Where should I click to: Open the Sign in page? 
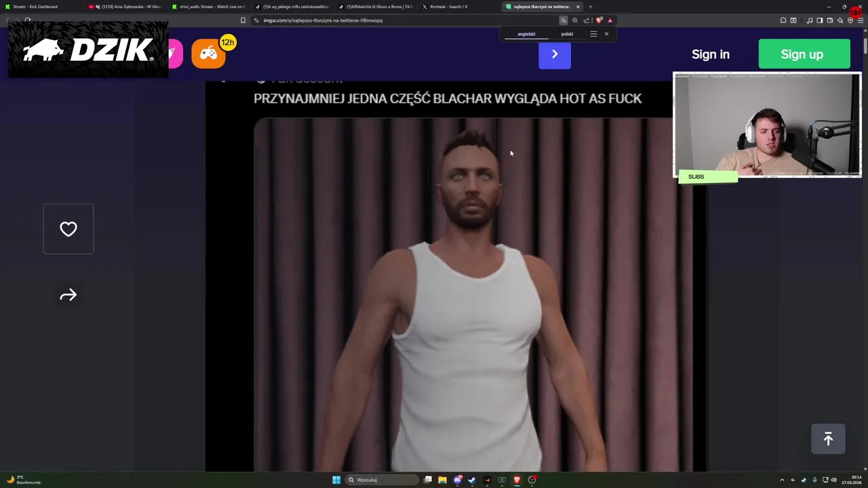coord(711,54)
